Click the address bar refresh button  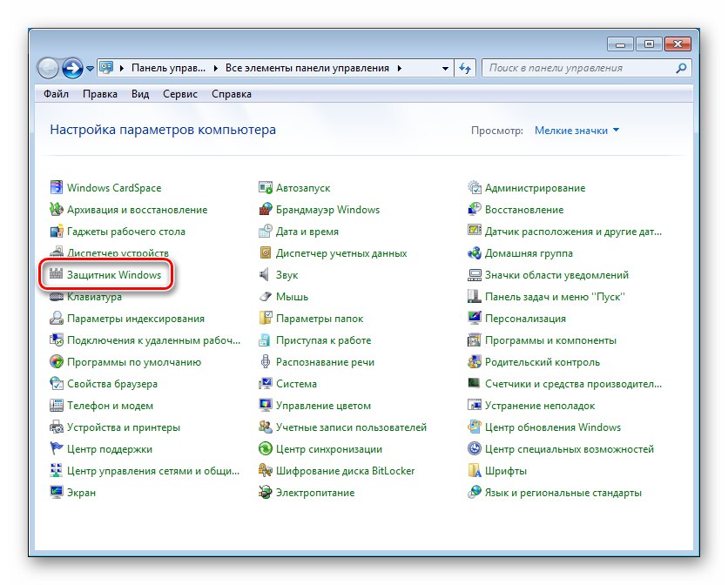tap(465, 68)
